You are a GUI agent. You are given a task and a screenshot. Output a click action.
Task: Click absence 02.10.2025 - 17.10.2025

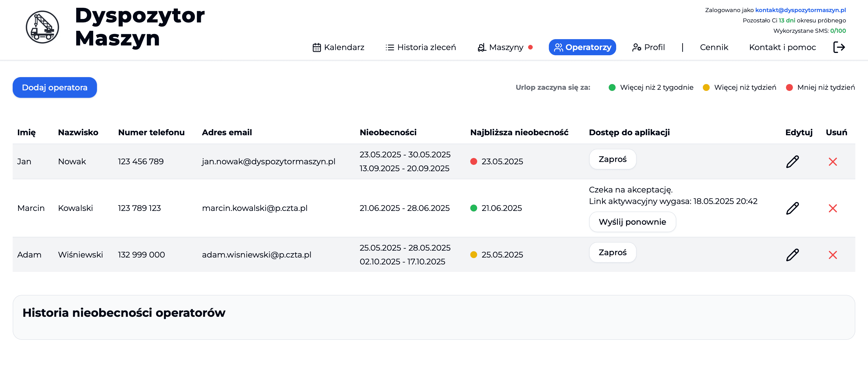coord(402,262)
